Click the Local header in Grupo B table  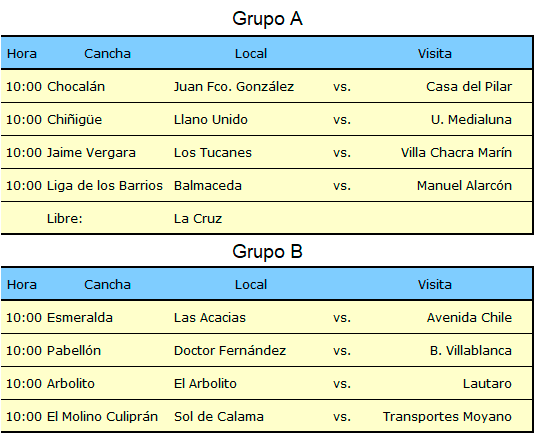pyautogui.click(x=251, y=285)
